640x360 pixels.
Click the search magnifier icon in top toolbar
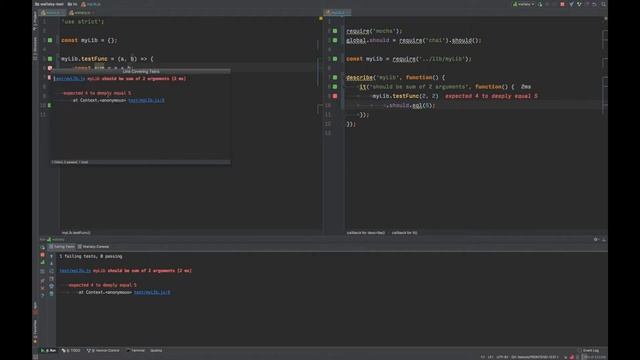pos(603,4)
